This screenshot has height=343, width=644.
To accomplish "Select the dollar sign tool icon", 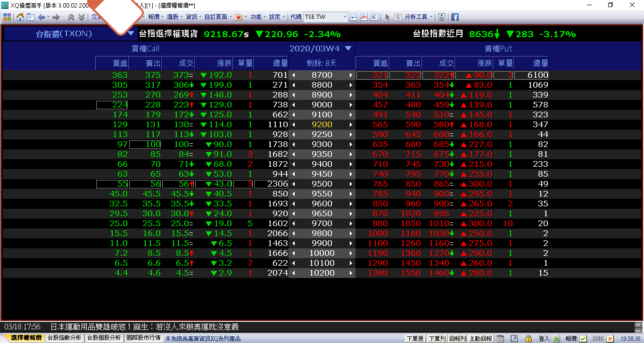I will (x=398, y=17).
